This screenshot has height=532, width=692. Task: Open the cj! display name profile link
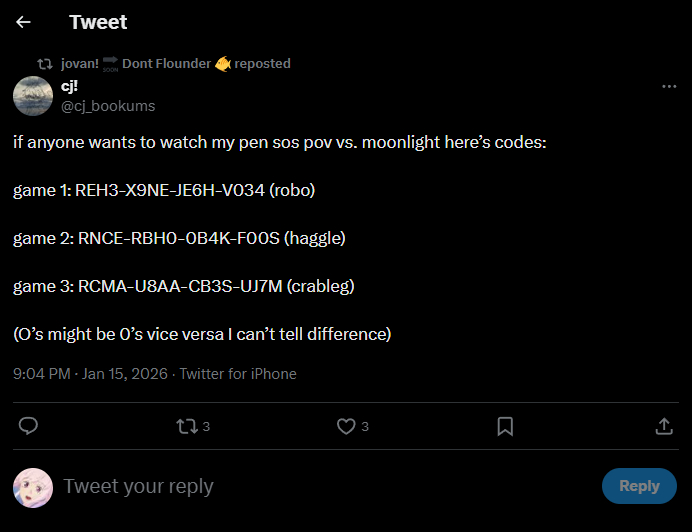click(x=70, y=86)
